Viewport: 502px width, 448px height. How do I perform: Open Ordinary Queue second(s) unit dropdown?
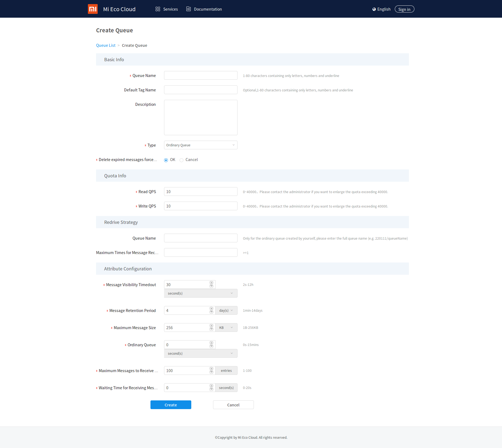(x=201, y=353)
